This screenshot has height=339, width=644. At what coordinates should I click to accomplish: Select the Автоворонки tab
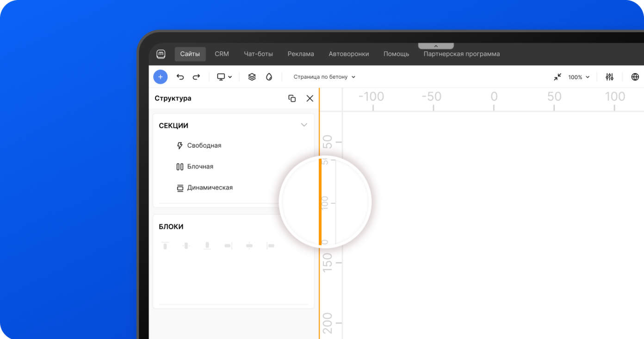pyautogui.click(x=349, y=54)
